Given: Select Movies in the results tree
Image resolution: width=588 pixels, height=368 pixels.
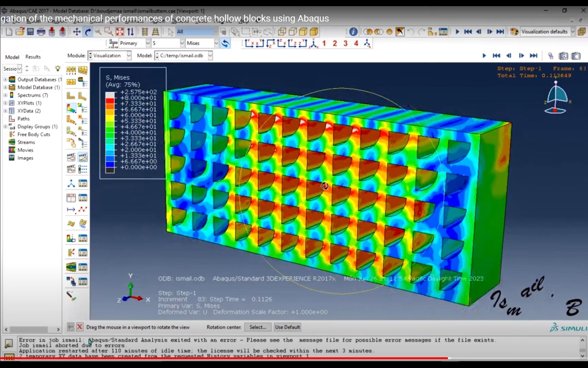Looking at the screenshot, I should pyautogui.click(x=25, y=150).
